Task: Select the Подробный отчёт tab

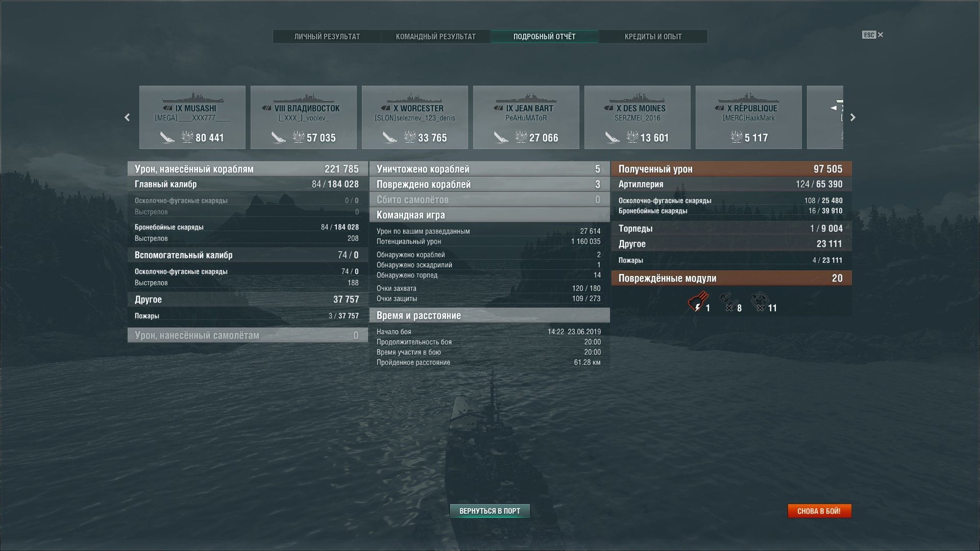Action: [x=544, y=37]
